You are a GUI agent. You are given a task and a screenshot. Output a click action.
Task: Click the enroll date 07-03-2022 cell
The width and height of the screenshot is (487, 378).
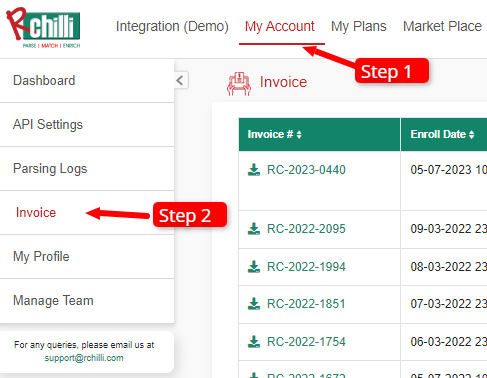coord(444,304)
